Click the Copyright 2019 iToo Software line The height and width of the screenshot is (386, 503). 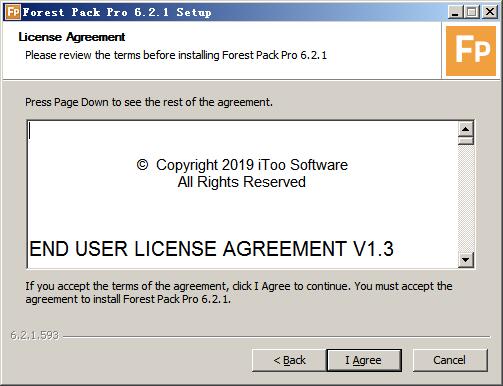tap(242, 165)
